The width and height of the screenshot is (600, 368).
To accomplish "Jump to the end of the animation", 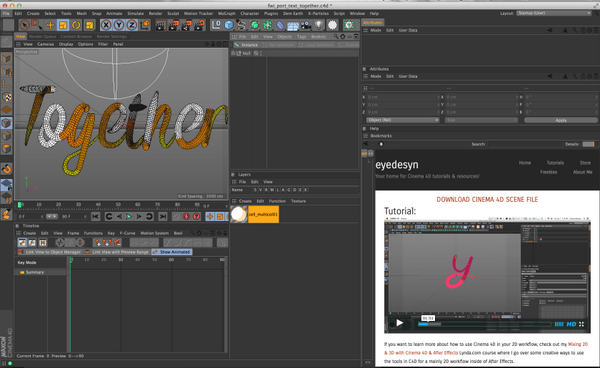I will 163,217.
